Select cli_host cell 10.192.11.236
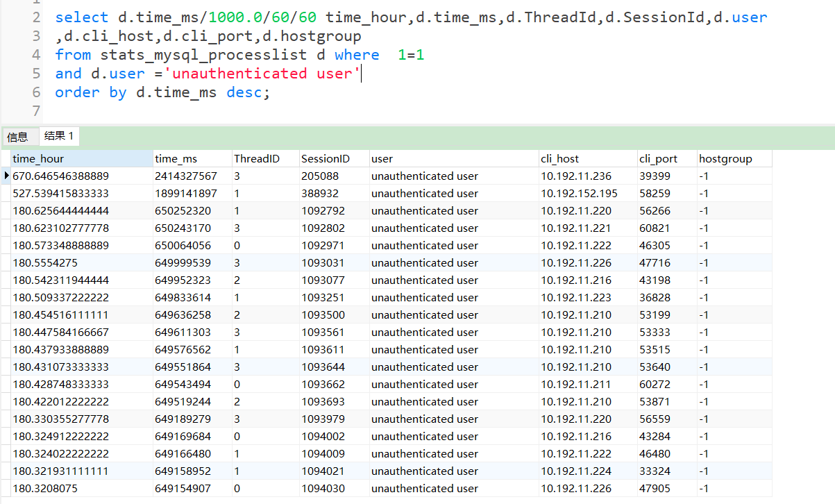The width and height of the screenshot is (835, 504). (587, 176)
